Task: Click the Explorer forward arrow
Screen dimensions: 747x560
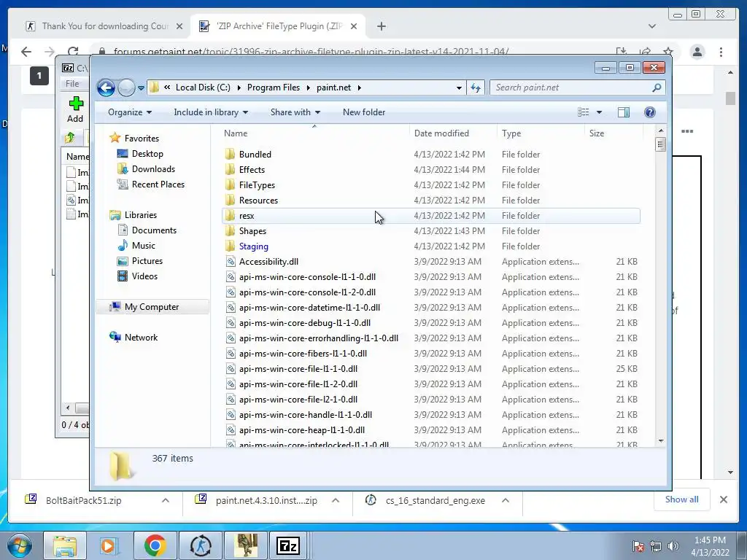Action: pos(126,87)
